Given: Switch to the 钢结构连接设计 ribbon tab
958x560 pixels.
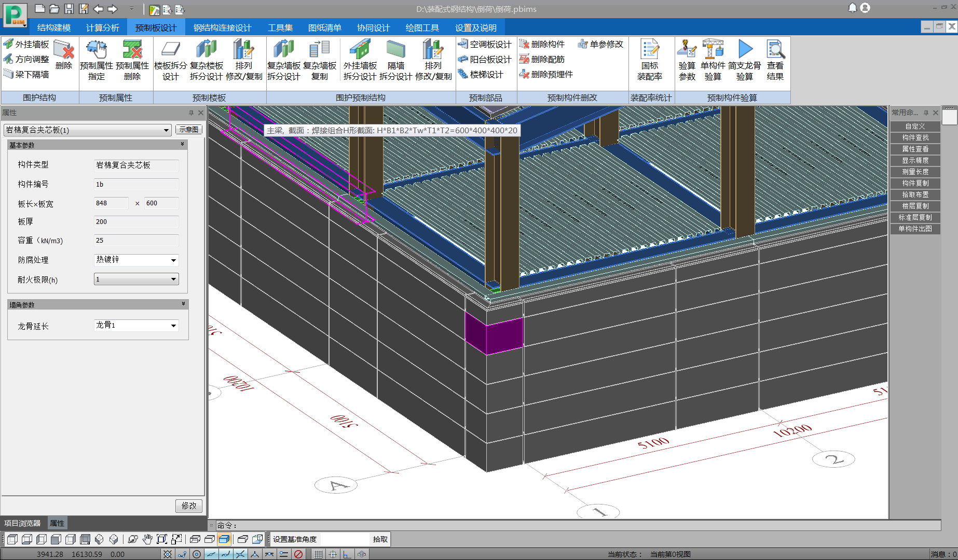Looking at the screenshot, I should (222, 27).
